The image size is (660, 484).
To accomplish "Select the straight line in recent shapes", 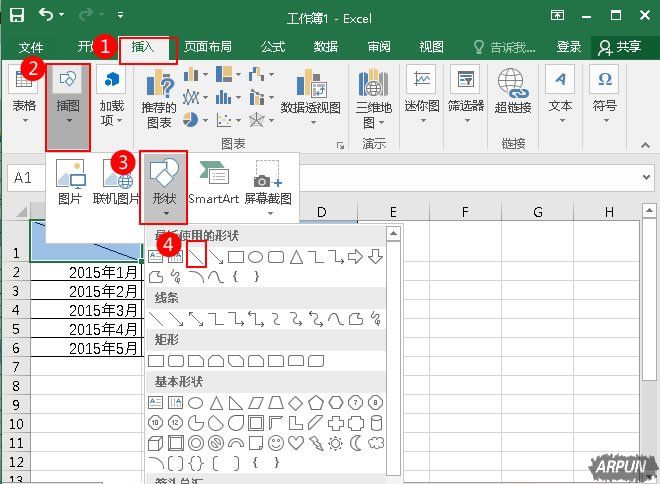I will click(197, 255).
